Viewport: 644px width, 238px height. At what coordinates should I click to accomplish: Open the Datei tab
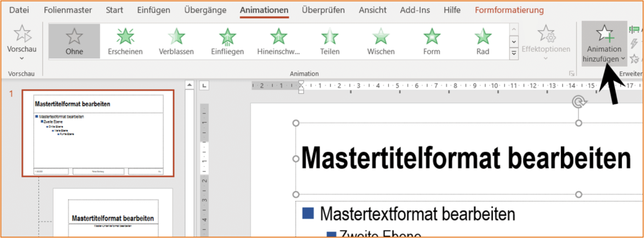point(19,10)
